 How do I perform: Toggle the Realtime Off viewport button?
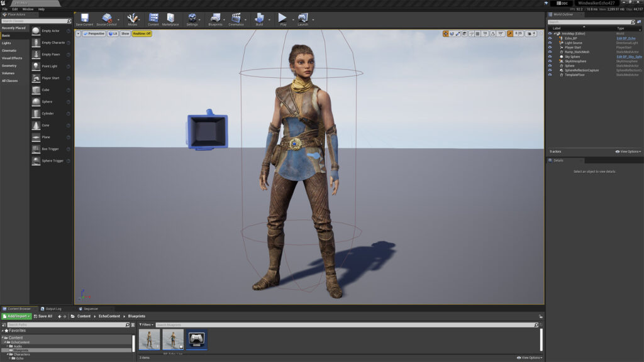point(142,34)
